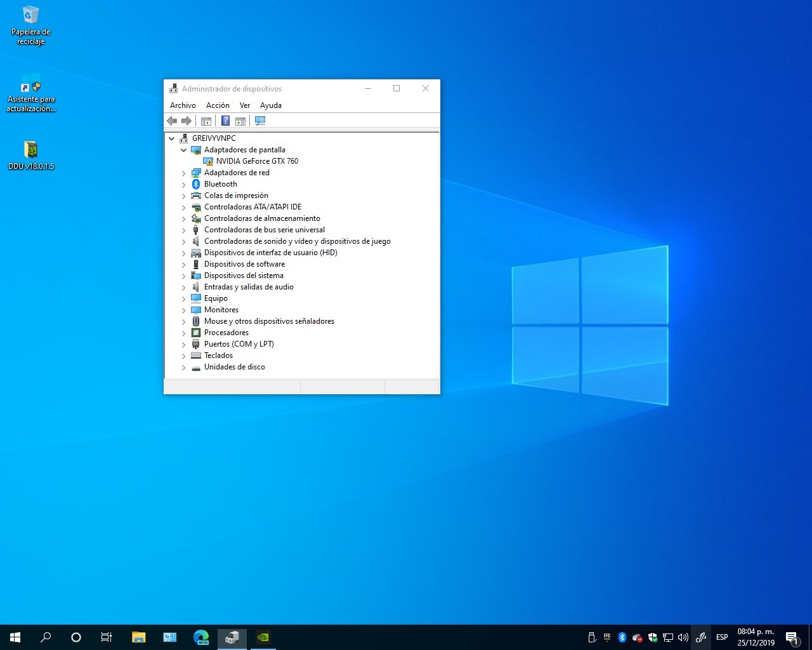Click the Windows Start button
812x650 pixels.
tap(15, 637)
